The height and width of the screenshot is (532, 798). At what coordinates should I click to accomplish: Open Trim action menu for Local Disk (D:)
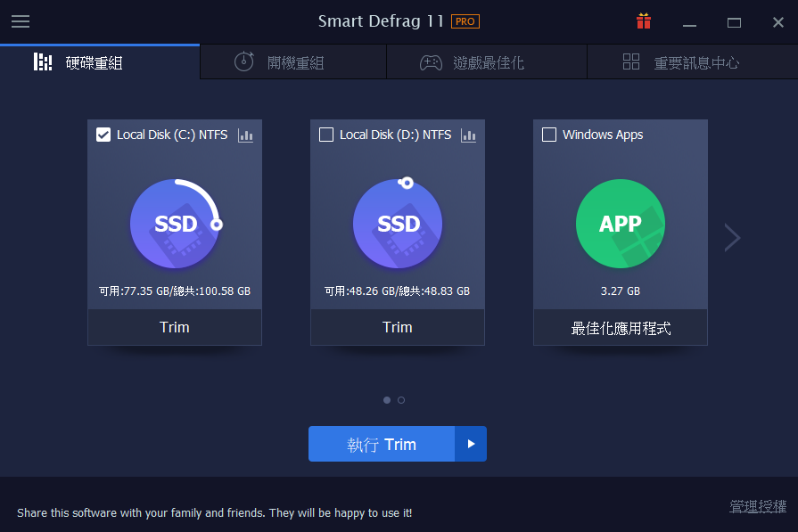click(x=398, y=327)
